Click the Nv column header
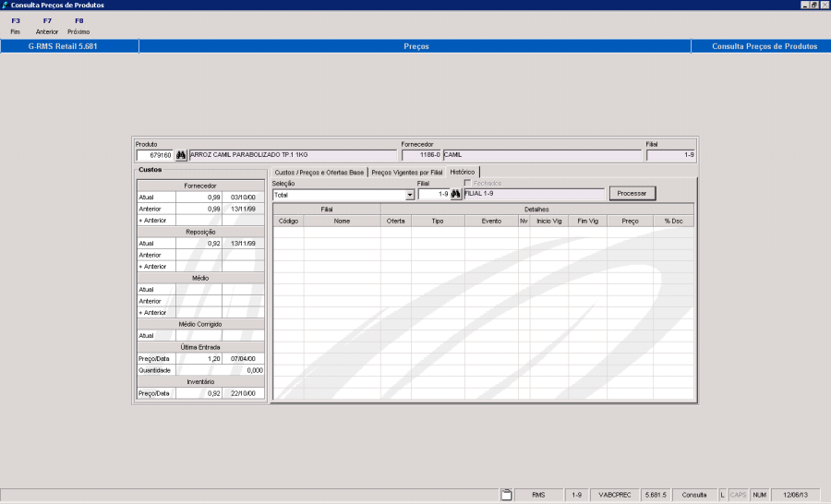The image size is (831, 504). click(524, 221)
